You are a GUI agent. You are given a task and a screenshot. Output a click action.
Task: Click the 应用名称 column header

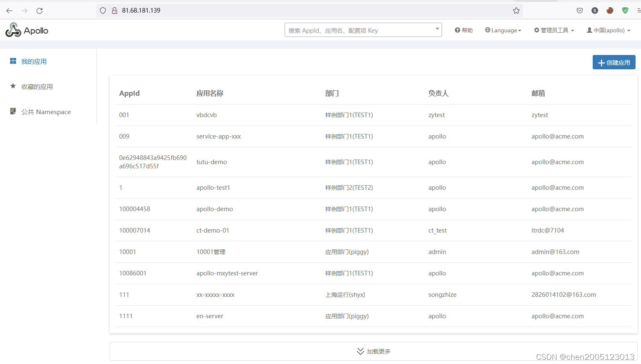tap(210, 93)
